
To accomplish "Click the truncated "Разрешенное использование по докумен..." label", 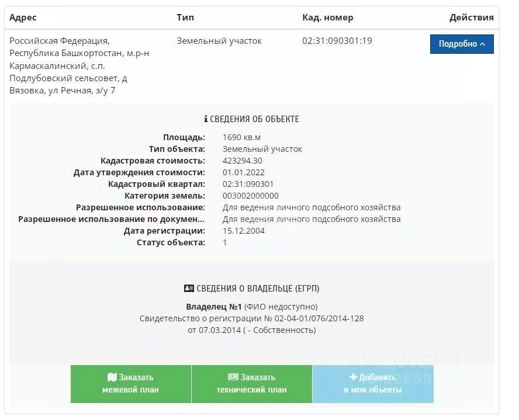I will click(111, 219).
